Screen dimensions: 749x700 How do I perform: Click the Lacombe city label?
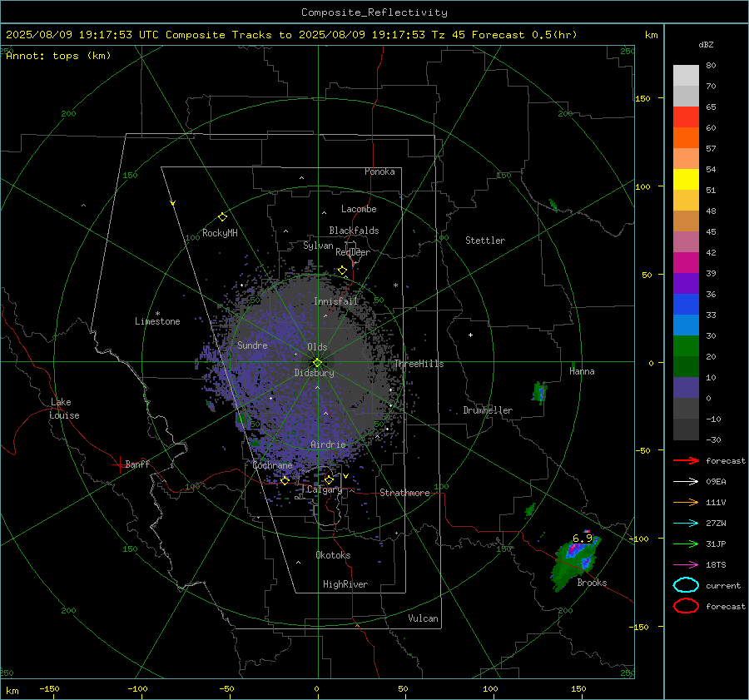(359, 209)
